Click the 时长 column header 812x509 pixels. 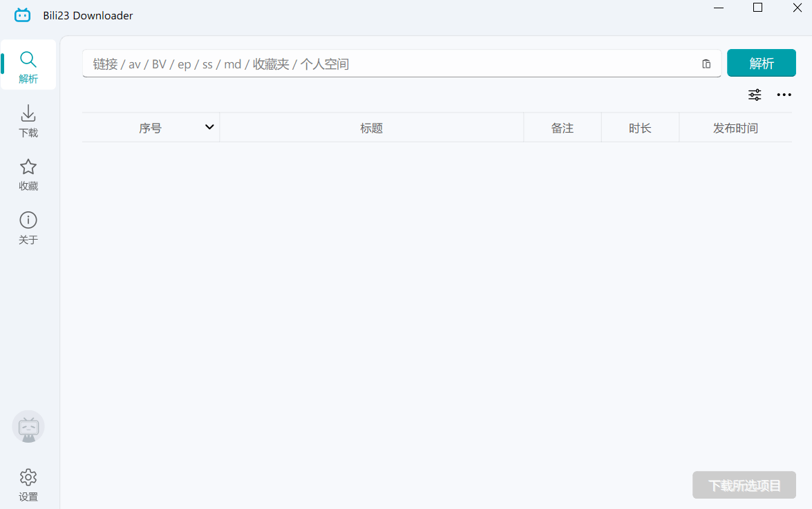pyautogui.click(x=640, y=128)
